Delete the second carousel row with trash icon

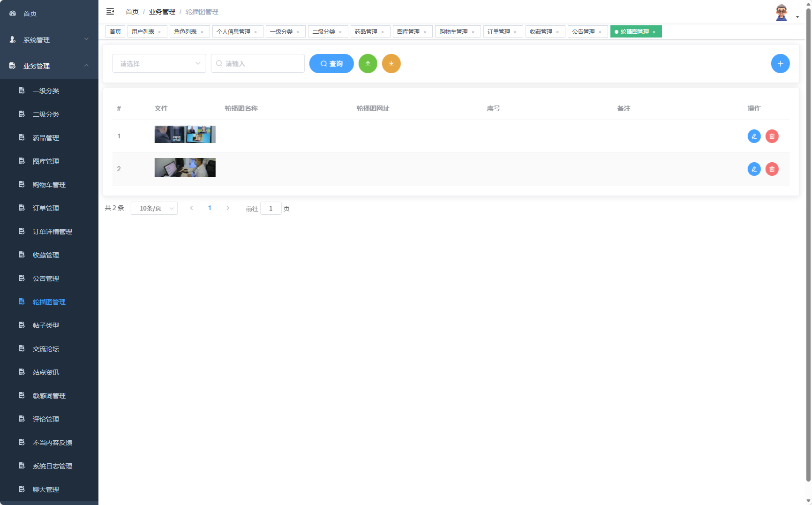(x=772, y=169)
